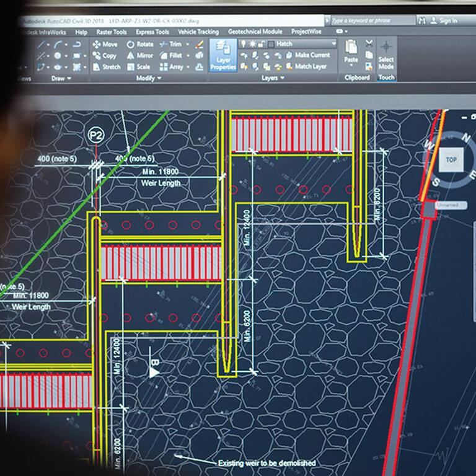Screen dimensions: 476x476
Task: Expand the Layers panel
Action: coord(273,78)
